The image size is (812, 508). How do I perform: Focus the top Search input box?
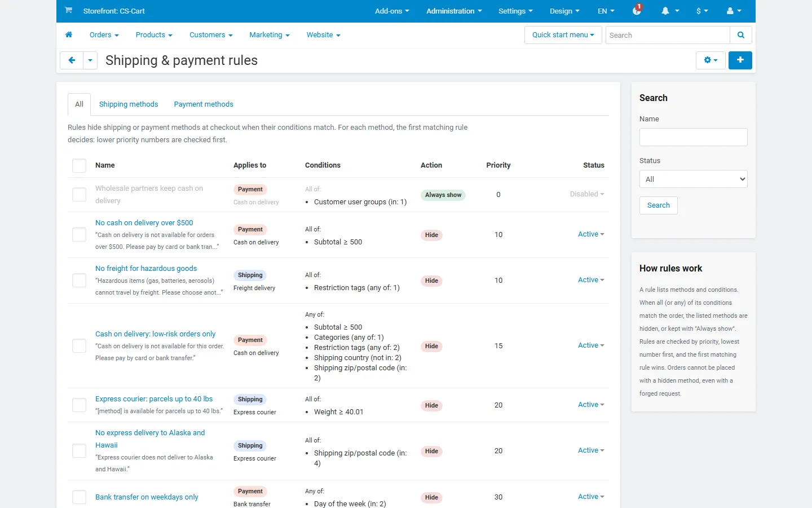tap(668, 35)
